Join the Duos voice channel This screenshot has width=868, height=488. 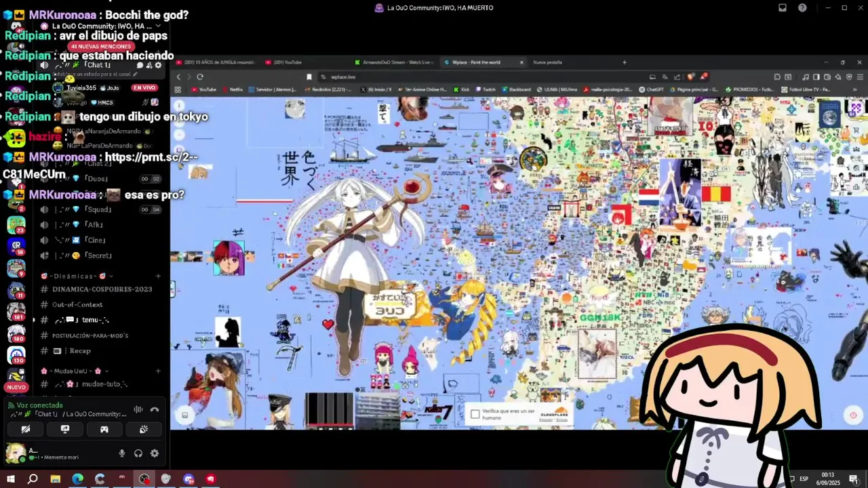pyautogui.click(x=100, y=178)
